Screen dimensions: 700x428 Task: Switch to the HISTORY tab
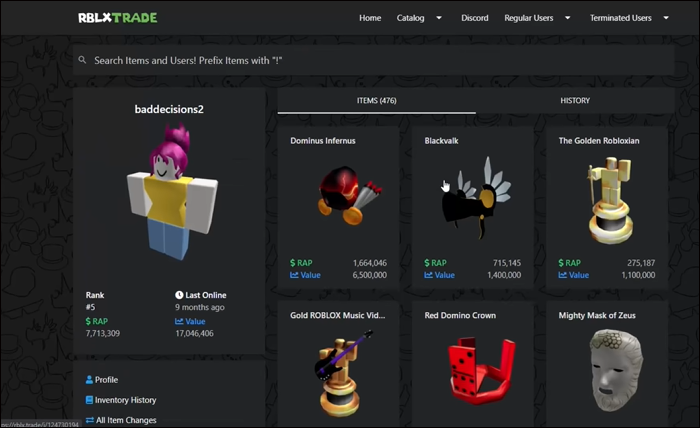tap(575, 100)
